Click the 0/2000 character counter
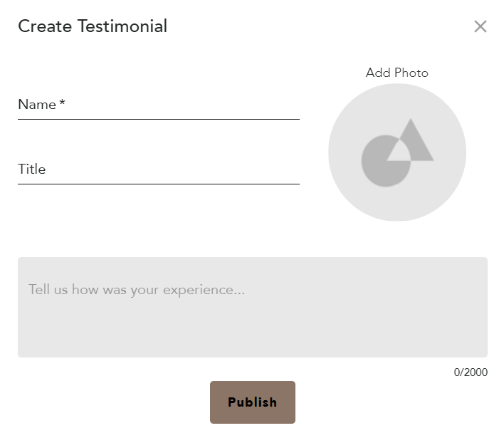The width and height of the screenshot is (504, 428). [x=471, y=372]
